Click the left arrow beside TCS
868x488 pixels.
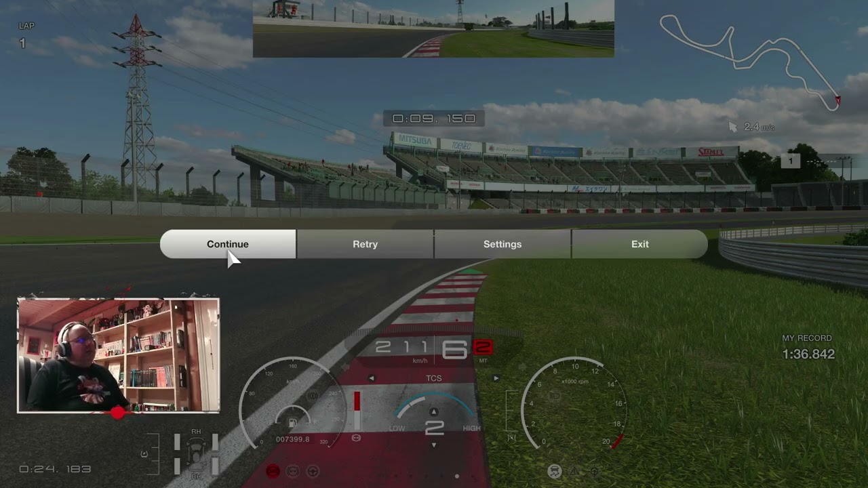(x=372, y=378)
